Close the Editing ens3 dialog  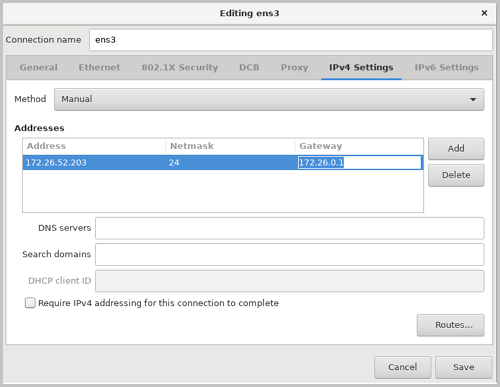click(x=484, y=13)
